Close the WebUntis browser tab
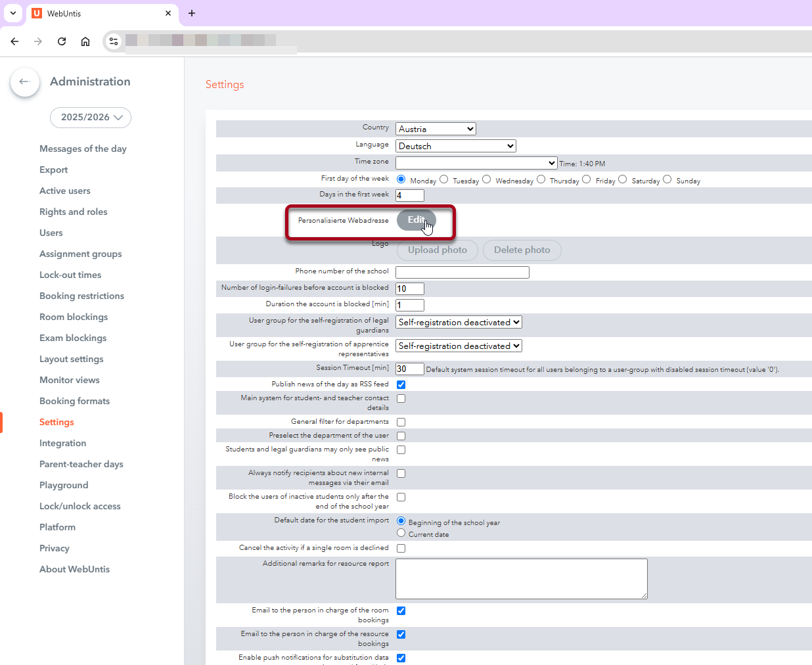Image resolution: width=812 pixels, height=665 pixels. pos(168,13)
